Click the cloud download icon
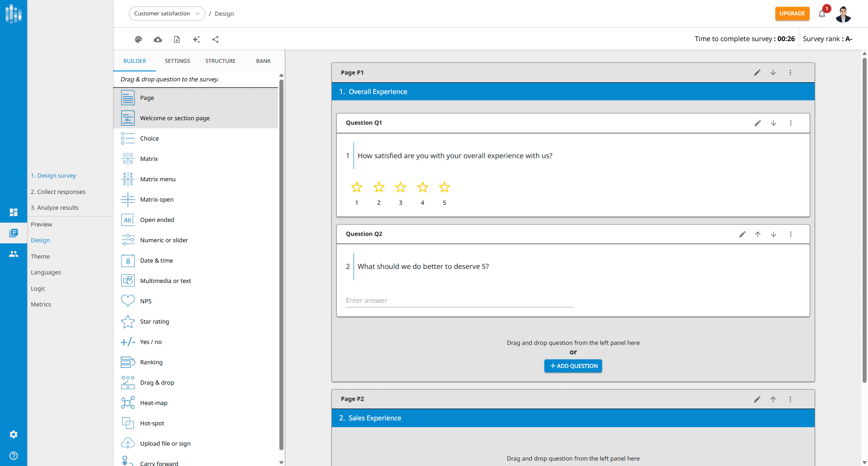868x466 pixels. click(158, 39)
